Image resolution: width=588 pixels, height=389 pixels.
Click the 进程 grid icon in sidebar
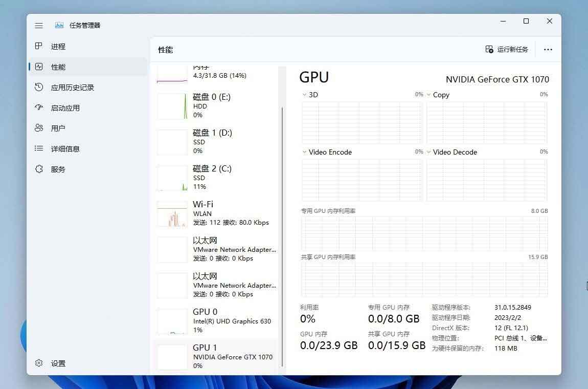coord(39,46)
